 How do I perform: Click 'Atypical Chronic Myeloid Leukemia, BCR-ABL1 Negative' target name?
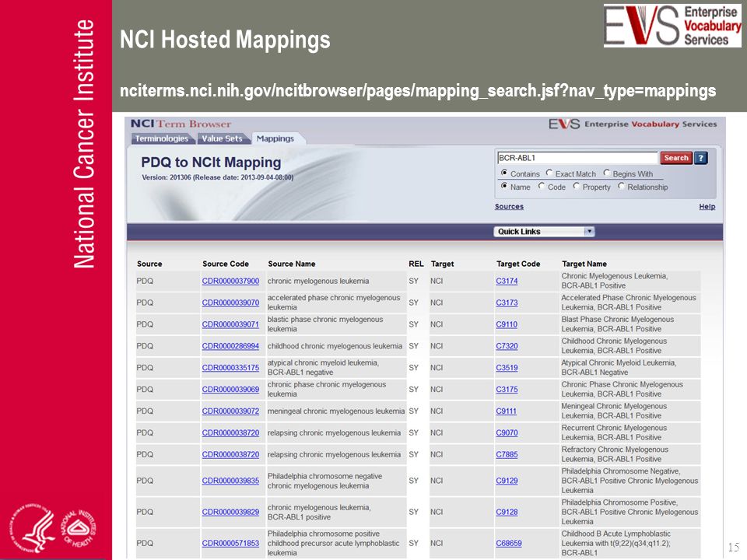tap(619, 368)
